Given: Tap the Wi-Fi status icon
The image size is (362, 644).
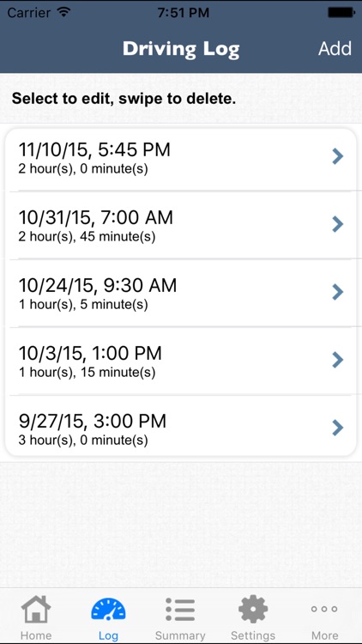Looking at the screenshot, I should click(x=63, y=12).
